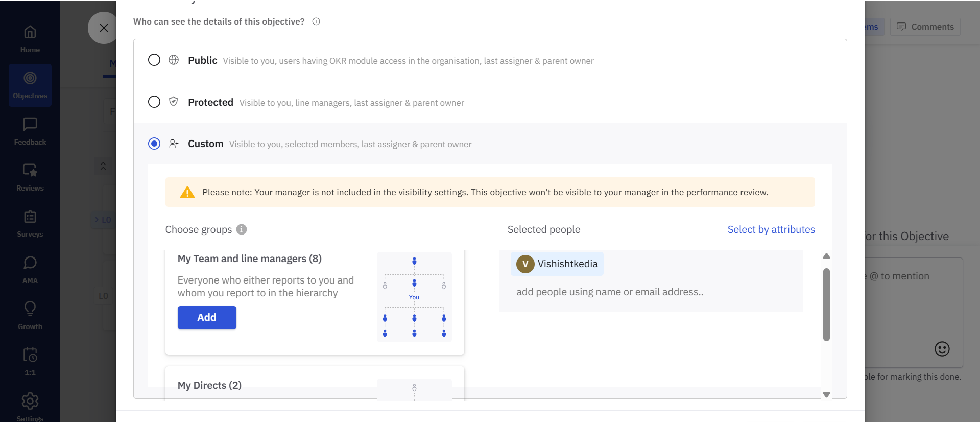Click info icon beside visibility question

coord(316,21)
